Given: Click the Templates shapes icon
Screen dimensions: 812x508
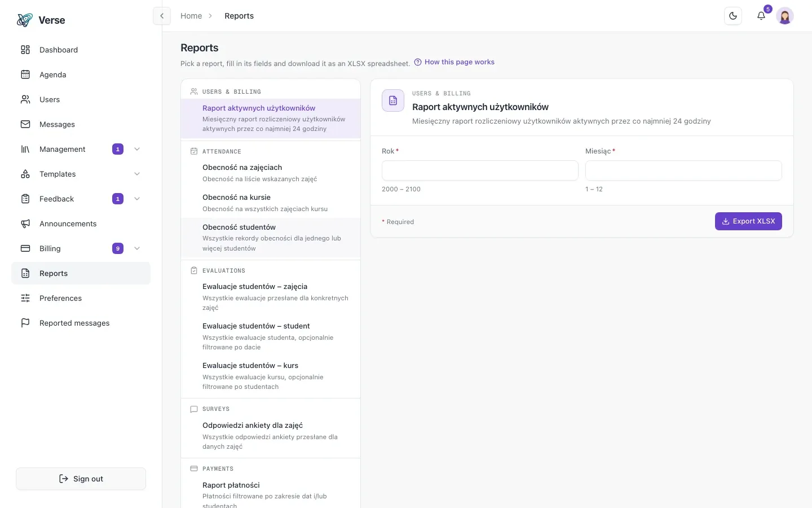Looking at the screenshot, I should 25,174.
